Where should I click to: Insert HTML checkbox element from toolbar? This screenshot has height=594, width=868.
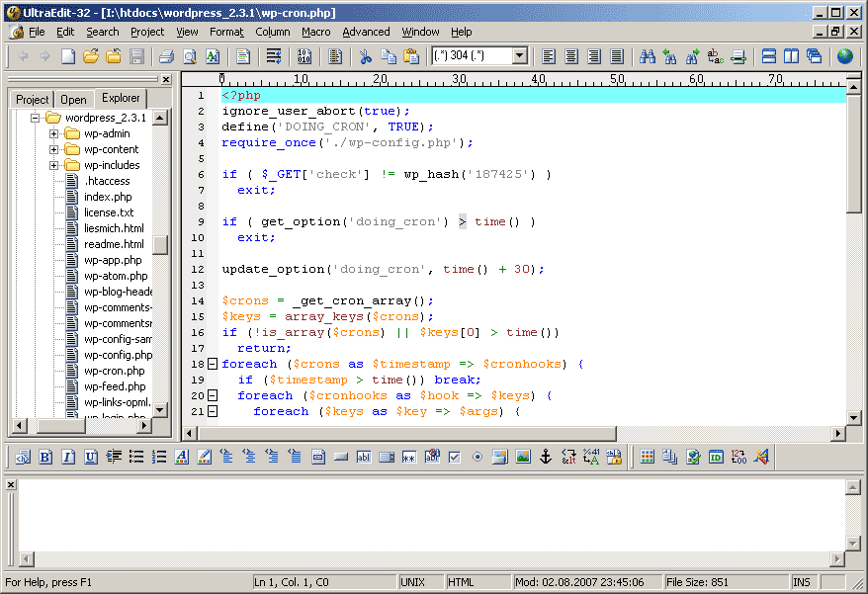point(455,457)
